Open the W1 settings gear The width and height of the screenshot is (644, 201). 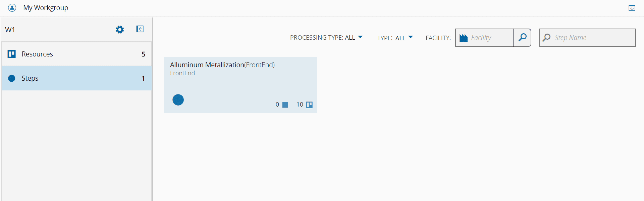click(x=120, y=30)
